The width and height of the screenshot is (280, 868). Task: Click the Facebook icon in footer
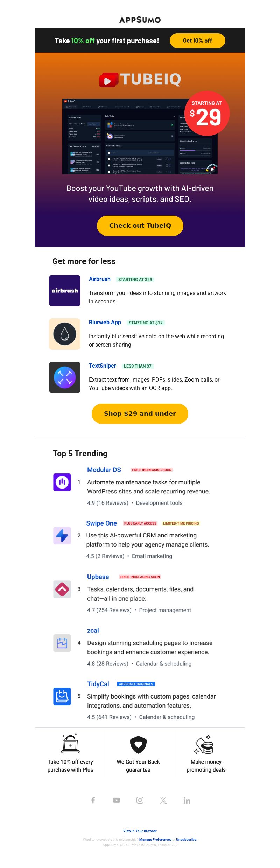point(93,800)
